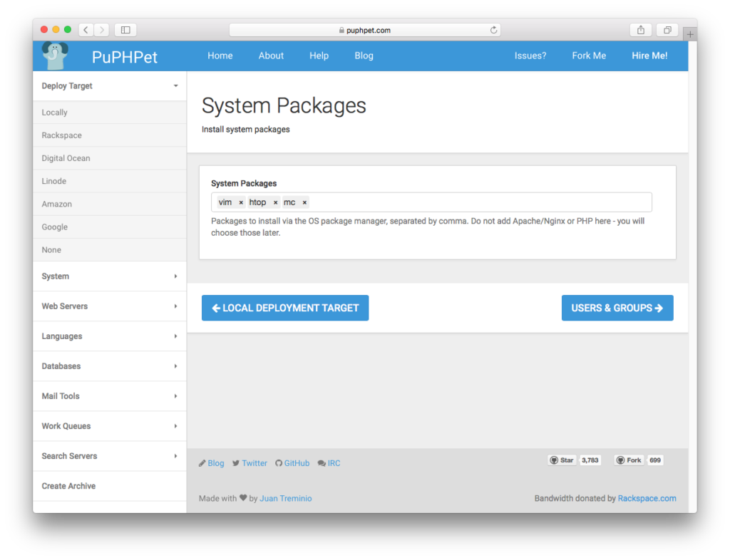This screenshot has height=560, width=730.
Task: Click the Fork Me nav link
Action: pos(589,56)
